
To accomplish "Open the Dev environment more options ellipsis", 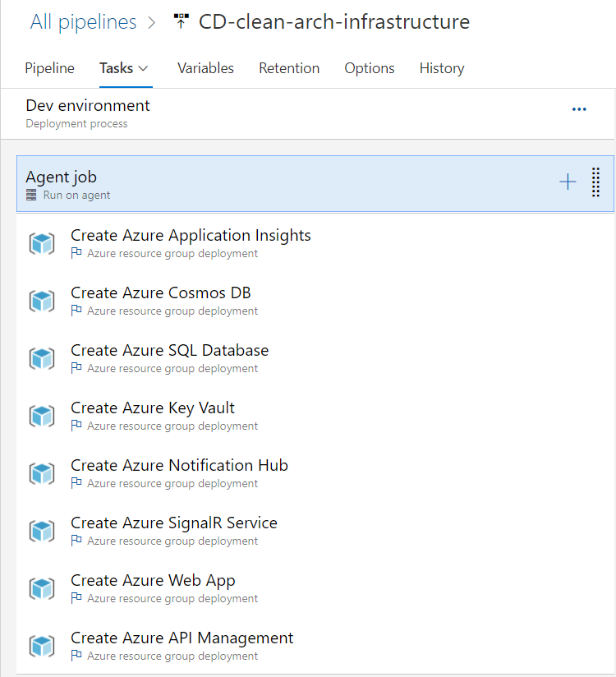I will (x=579, y=109).
